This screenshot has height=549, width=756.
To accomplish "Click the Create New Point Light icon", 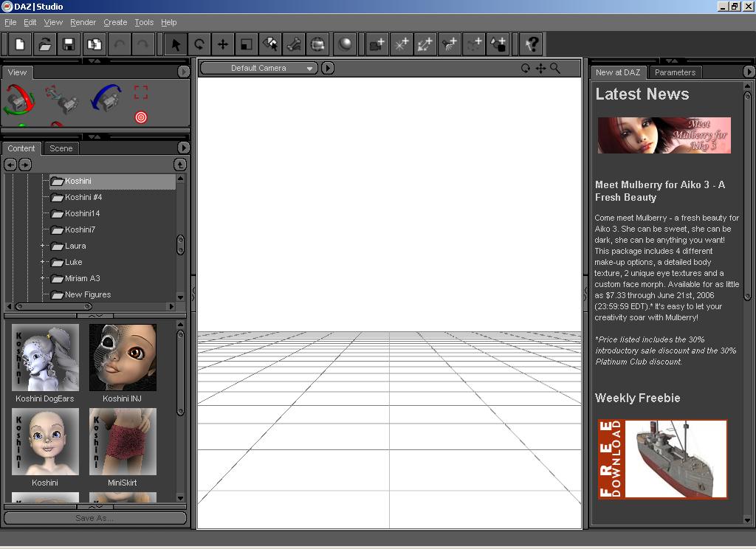I will coord(401,44).
